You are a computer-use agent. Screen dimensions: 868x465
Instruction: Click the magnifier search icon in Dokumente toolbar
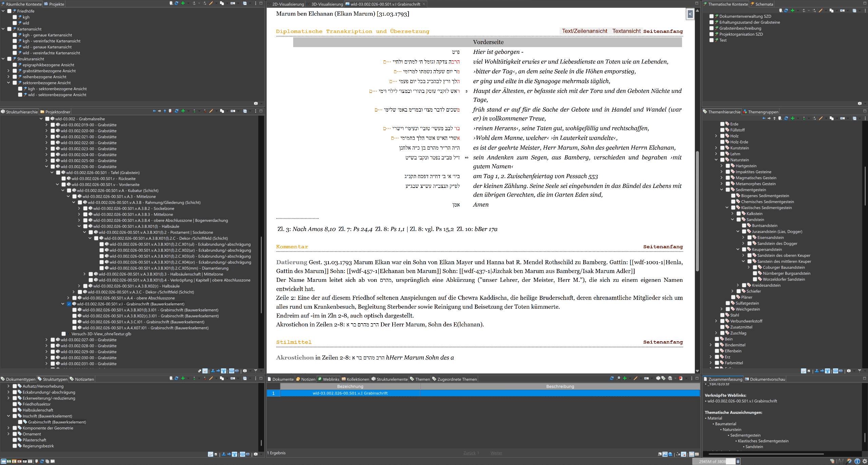coord(618,379)
